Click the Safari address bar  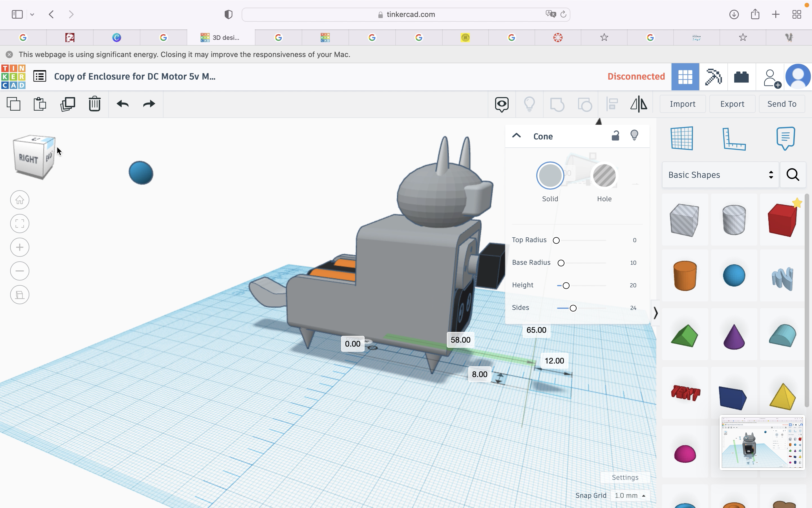pyautogui.click(x=406, y=14)
